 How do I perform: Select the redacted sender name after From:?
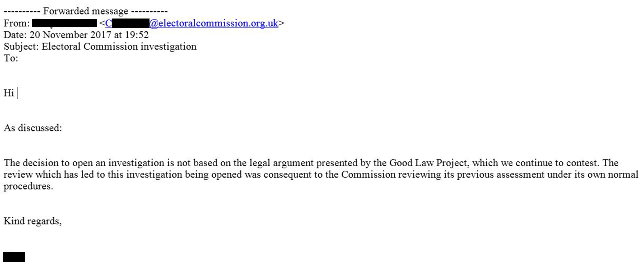64,23
